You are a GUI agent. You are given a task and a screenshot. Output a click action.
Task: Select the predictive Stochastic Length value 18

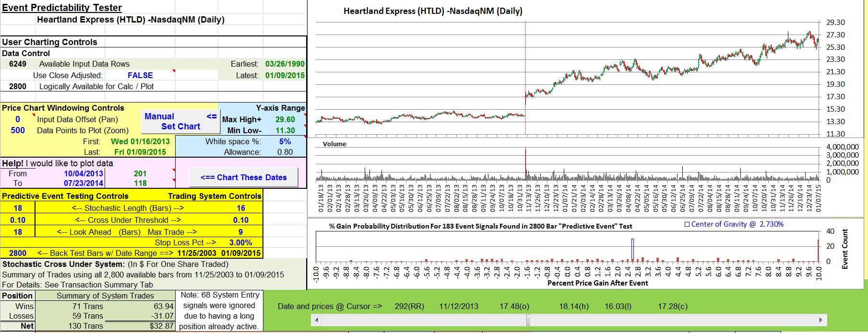click(x=18, y=208)
